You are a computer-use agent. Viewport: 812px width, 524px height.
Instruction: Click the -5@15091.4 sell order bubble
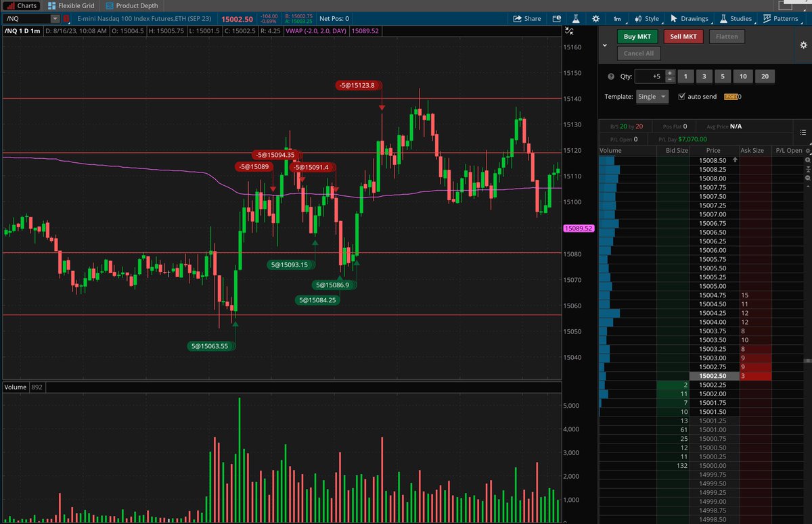coord(312,167)
